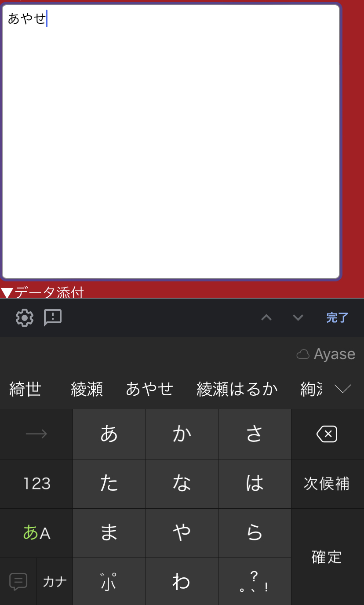Tap the や kana key
This screenshot has width=364, height=605.
tap(182, 533)
